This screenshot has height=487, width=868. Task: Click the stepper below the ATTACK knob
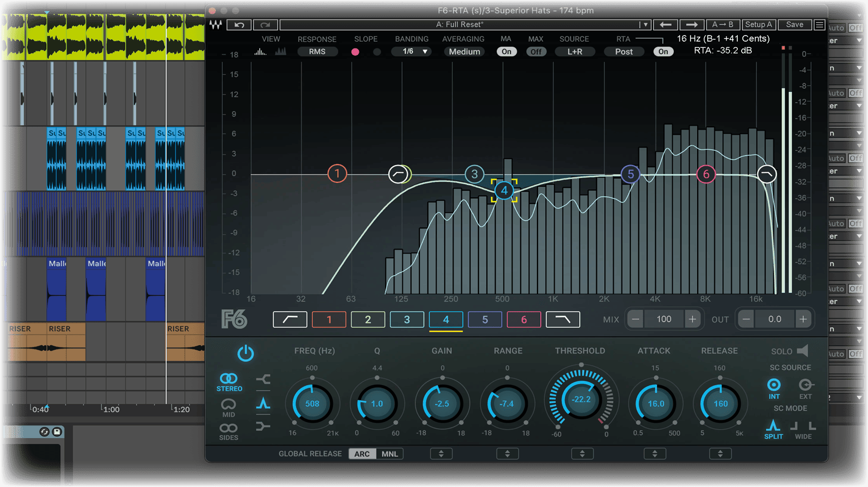pos(655,454)
